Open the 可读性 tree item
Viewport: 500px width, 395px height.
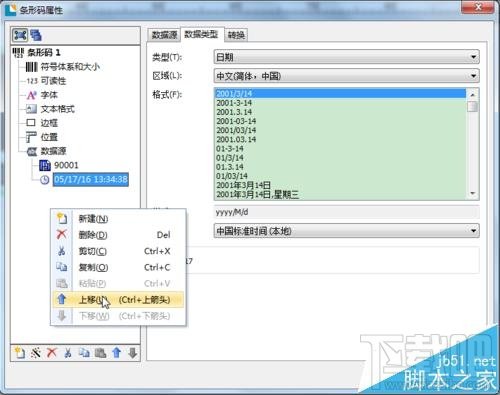[x=53, y=81]
